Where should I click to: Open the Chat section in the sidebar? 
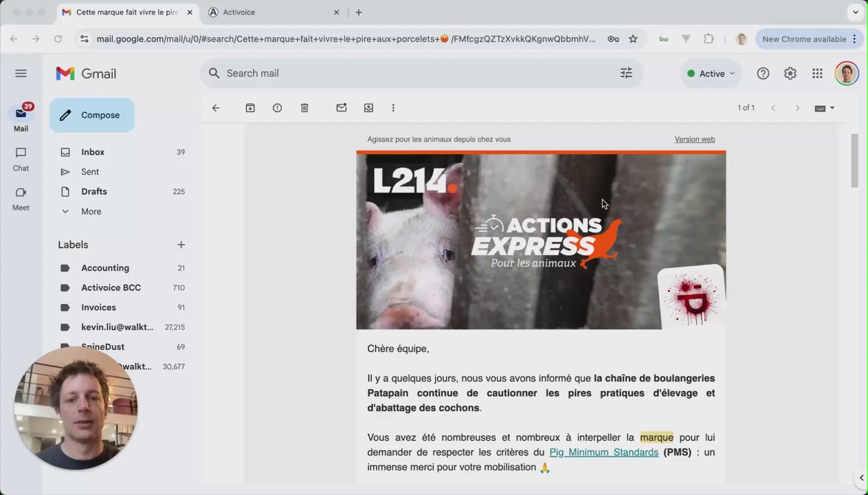(x=21, y=159)
